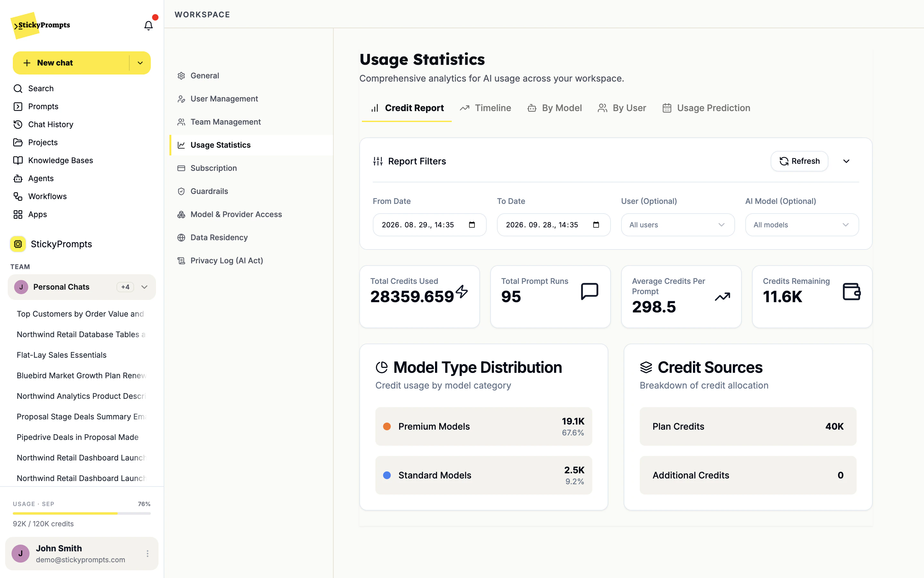Click the From Date input field
Viewport: 924px width, 578px height.
(x=430, y=225)
